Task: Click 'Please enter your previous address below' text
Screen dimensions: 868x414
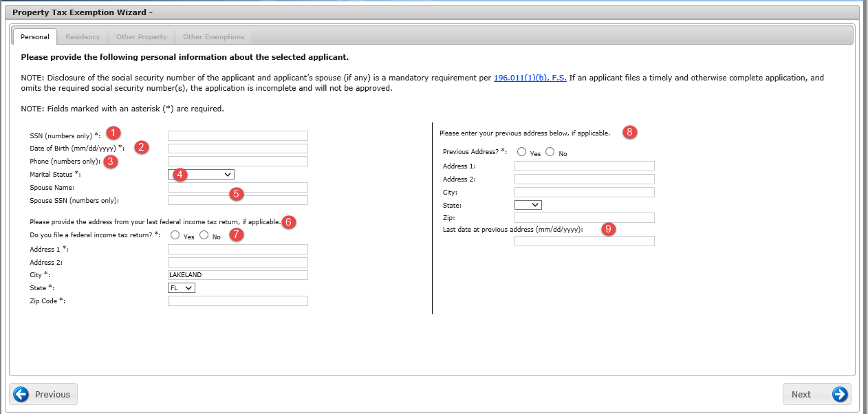Action: (525, 133)
